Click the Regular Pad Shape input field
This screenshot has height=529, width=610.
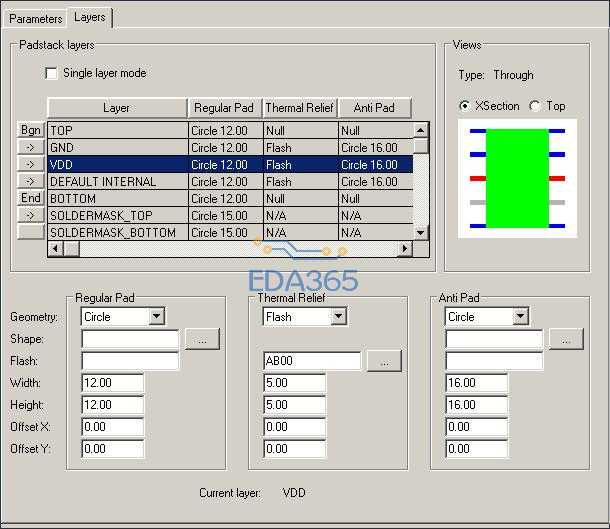(x=130, y=339)
